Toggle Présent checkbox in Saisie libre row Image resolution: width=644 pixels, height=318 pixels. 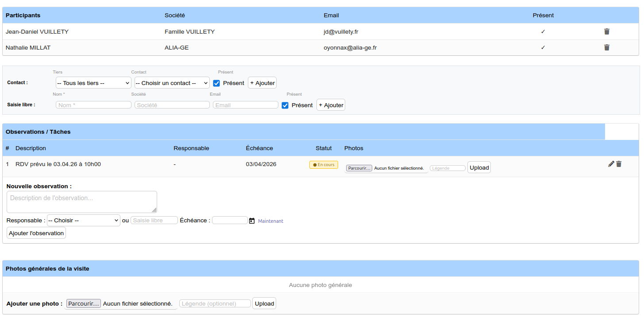point(285,105)
